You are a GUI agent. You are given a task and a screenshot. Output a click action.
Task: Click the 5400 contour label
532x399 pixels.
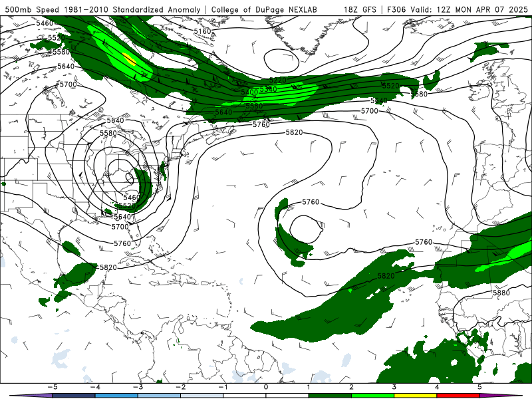pyautogui.click(x=250, y=92)
